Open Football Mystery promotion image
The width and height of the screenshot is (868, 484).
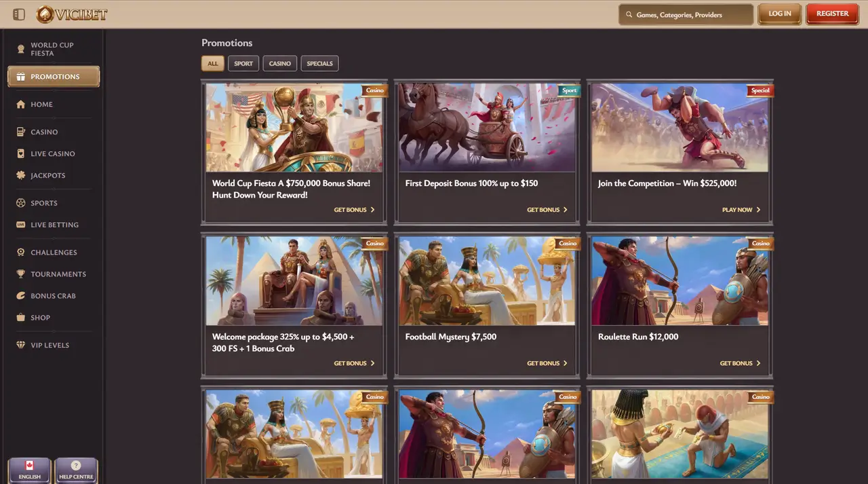pyautogui.click(x=487, y=281)
